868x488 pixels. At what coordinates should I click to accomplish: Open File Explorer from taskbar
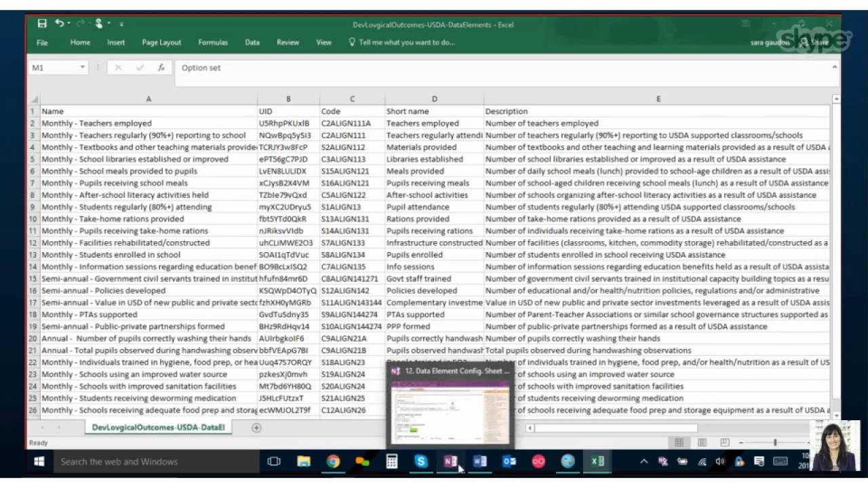304,462
